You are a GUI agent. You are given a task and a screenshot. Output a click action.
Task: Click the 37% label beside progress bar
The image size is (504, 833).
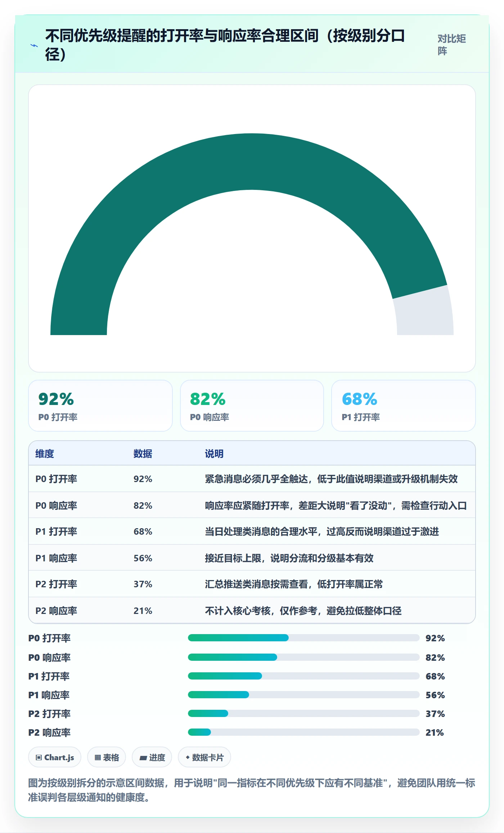click(x=435, y=714)
